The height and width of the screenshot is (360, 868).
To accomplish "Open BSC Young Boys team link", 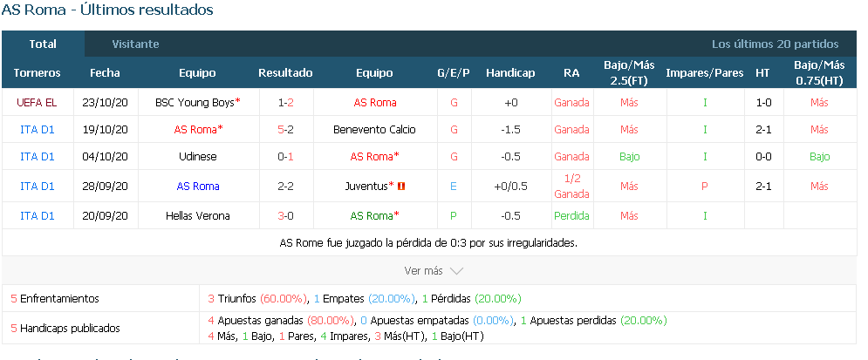I will 198,103.
